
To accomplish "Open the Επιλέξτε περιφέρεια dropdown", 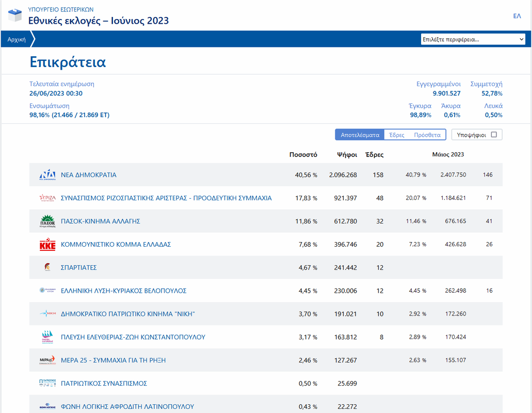I will tap(473, 39).
